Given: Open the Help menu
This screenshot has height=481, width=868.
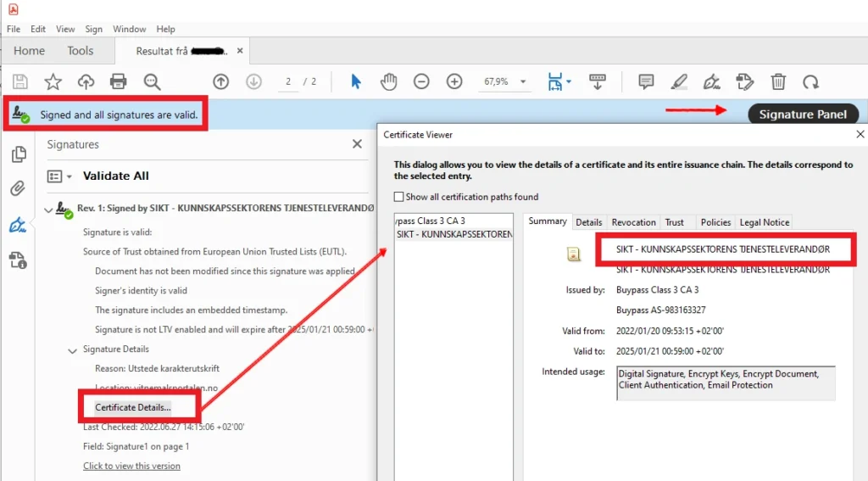Looking at the screenshot, I should 165,29.
